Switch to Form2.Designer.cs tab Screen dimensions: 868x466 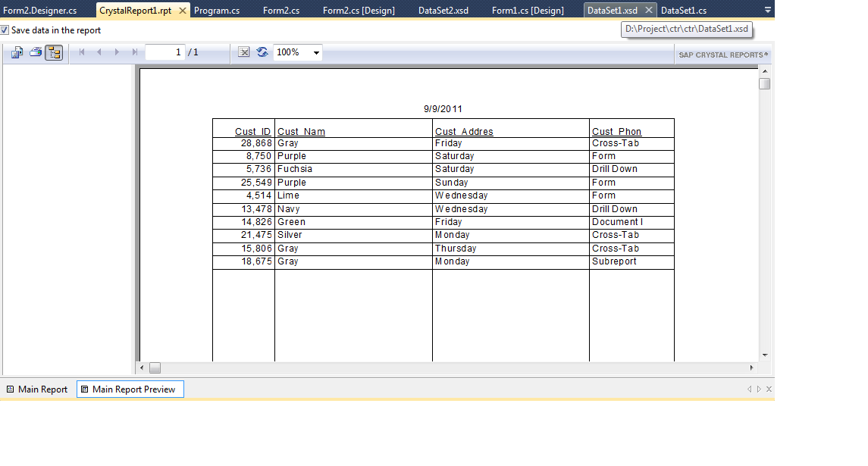[40, 11]
